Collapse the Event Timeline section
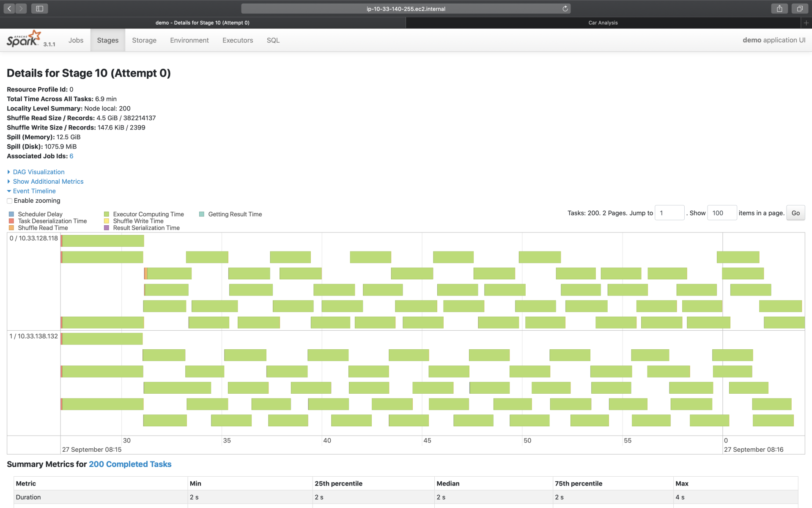 (34, 191)
